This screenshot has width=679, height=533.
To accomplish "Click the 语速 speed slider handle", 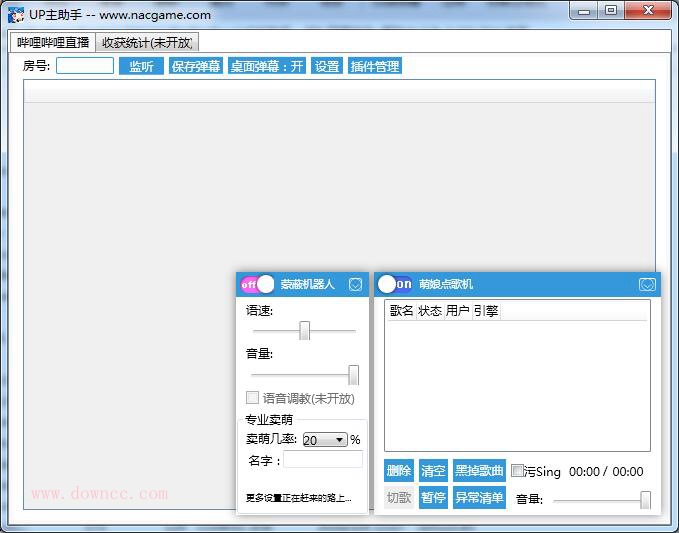I will click(304, 330).
